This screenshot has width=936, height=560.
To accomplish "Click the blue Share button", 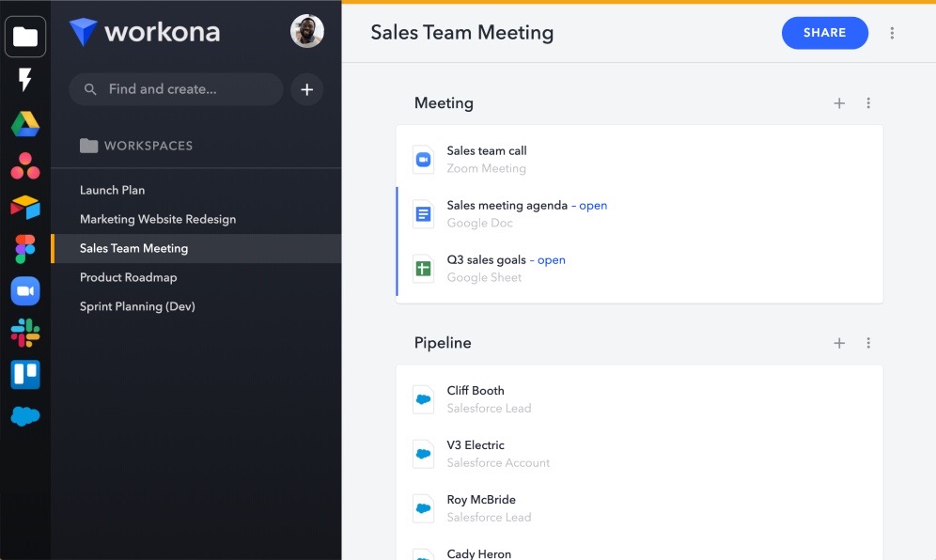I will click(x=824, y=33).
